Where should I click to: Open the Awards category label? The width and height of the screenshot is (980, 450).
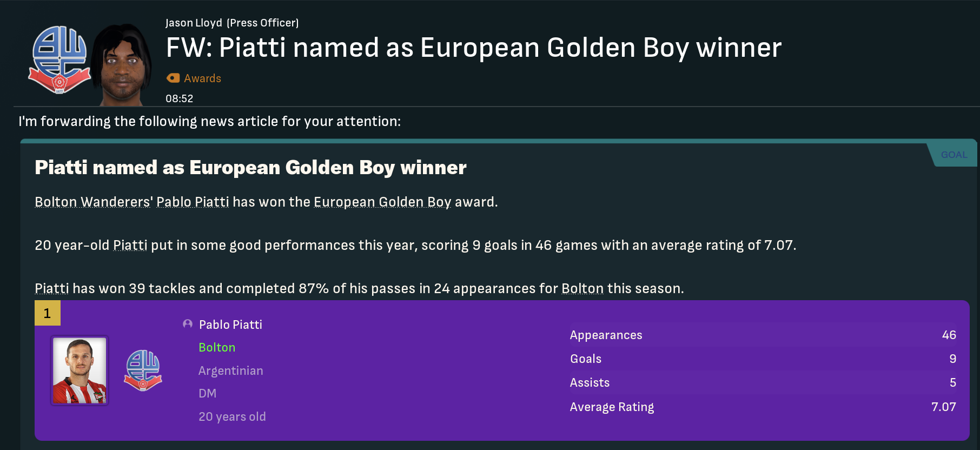pyautogui.click(x=202, y=78)
